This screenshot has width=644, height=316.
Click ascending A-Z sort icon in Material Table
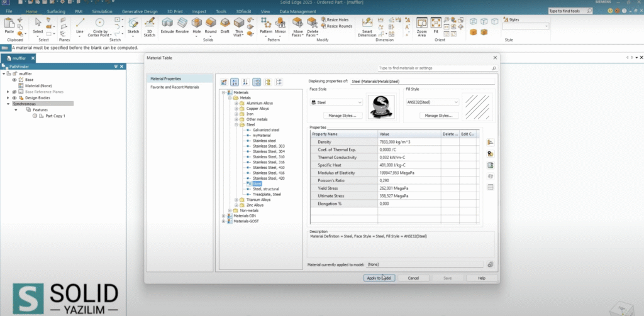click(x=235, y=82)
